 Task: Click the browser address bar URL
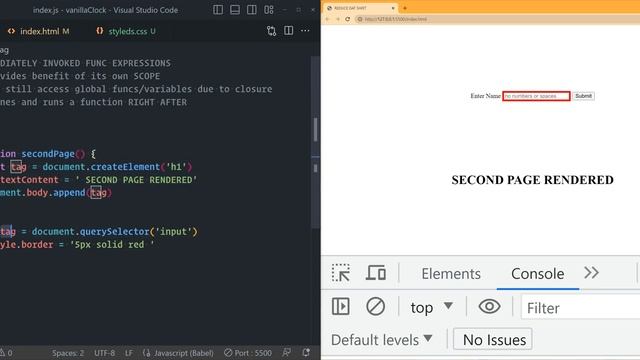point(395,19)
